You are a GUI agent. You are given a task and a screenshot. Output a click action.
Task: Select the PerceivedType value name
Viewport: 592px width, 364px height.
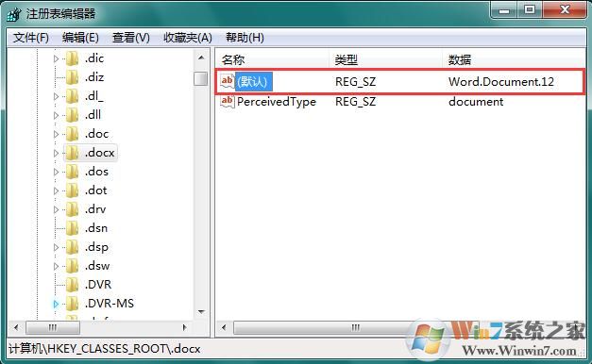tap(277, 102)
